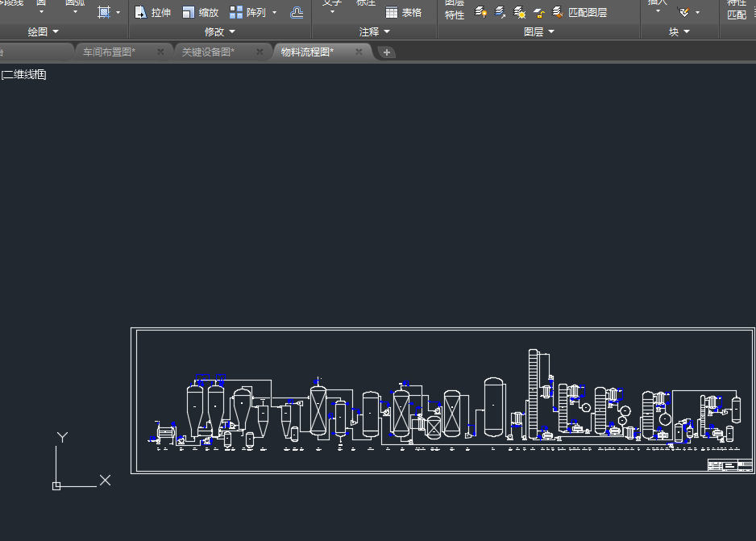
Task: Open 图层特性 layer properties manager
Action: click(x=455, y=10)
